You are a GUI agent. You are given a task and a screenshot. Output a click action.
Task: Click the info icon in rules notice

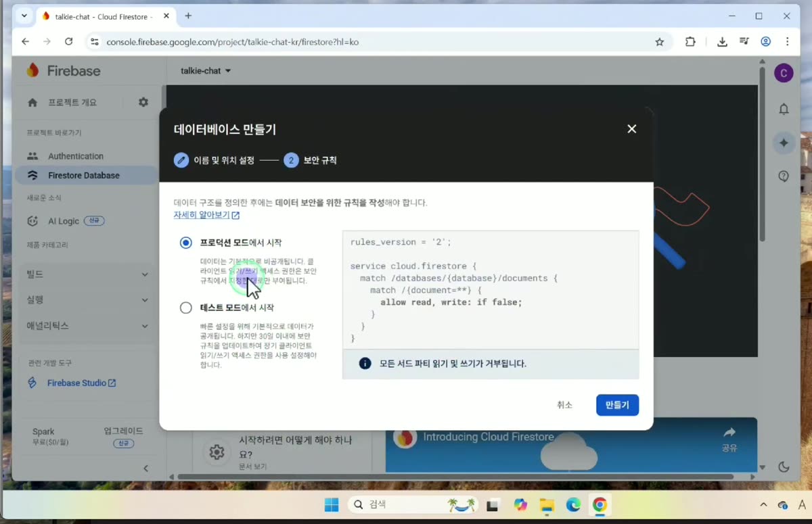point(365,364)
